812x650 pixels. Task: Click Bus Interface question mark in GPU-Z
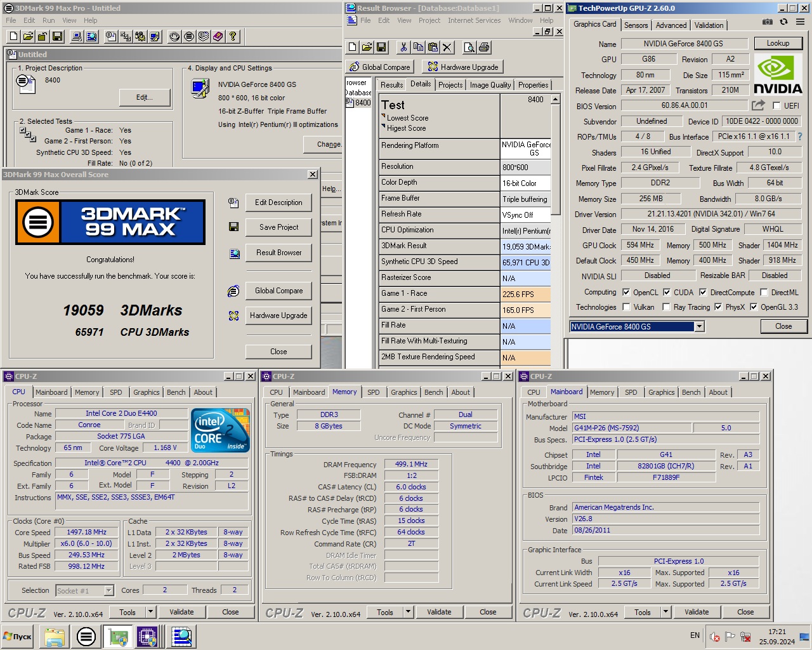(800, 136)
